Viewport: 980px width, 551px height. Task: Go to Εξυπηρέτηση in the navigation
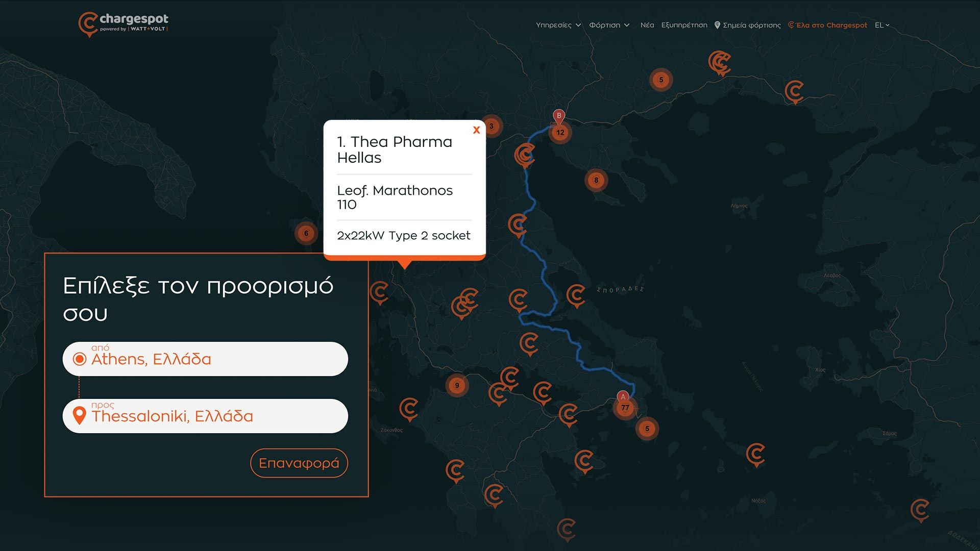(684, 25)
